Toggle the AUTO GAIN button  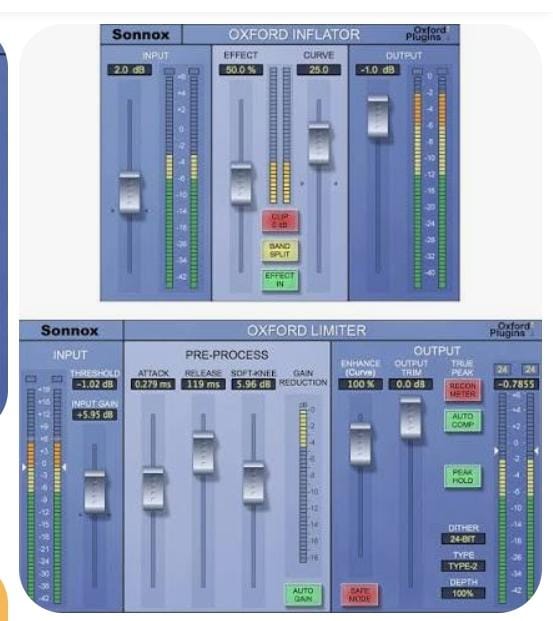pos(303,594)
